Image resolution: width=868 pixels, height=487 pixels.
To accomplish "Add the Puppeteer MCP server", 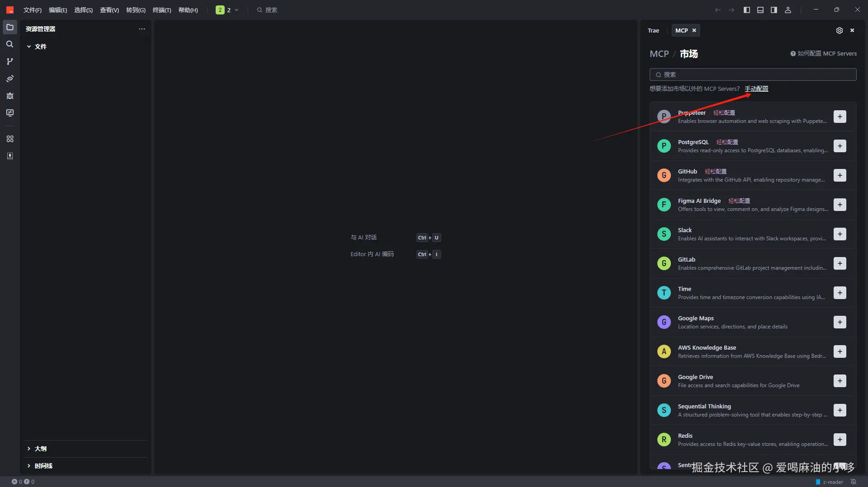I will pyautogui.click(x=840, y=117).
